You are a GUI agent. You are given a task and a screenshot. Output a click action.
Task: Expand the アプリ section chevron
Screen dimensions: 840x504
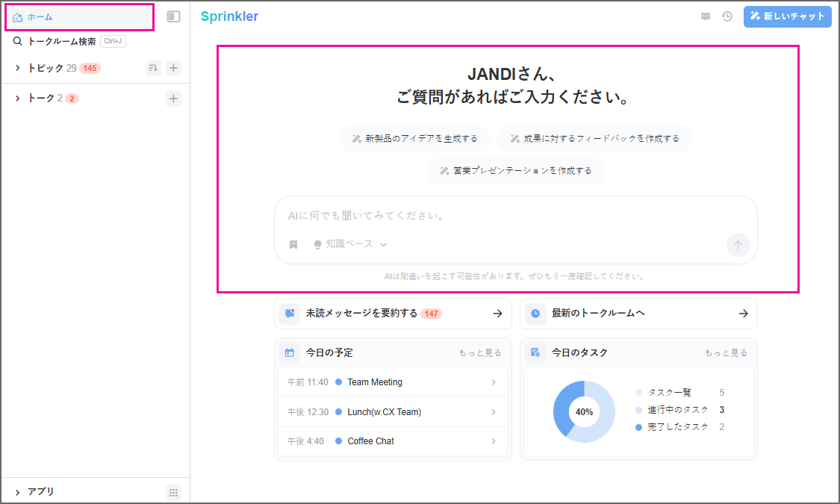[18, 492]
